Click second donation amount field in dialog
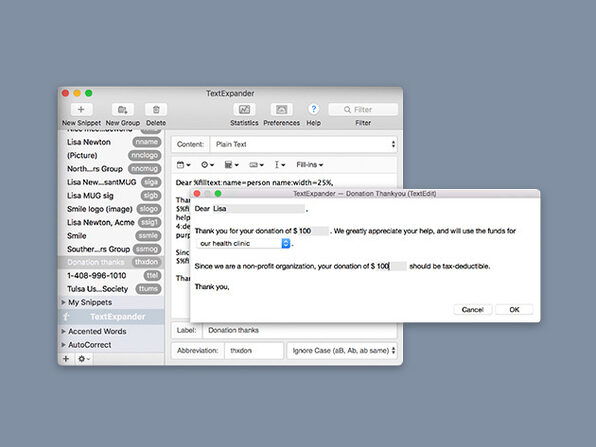596x447 pixels. click(391, 266)
